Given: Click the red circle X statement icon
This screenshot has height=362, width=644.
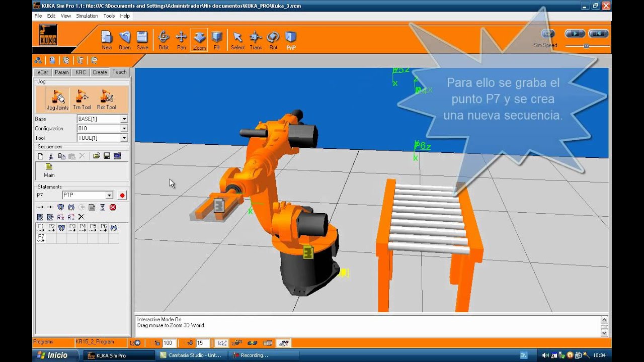Looking at the screenshot, I should coord(113,207).
